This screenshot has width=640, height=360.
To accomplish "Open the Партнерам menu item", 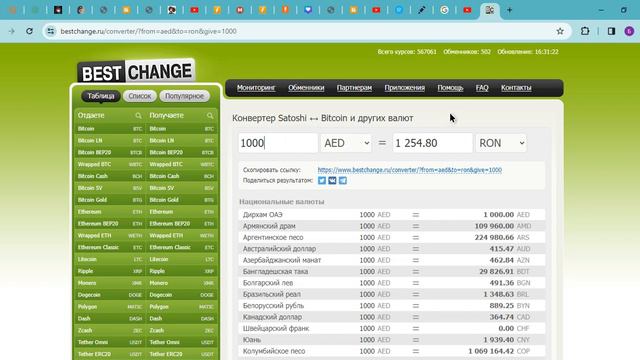I will tap(354, 88).
